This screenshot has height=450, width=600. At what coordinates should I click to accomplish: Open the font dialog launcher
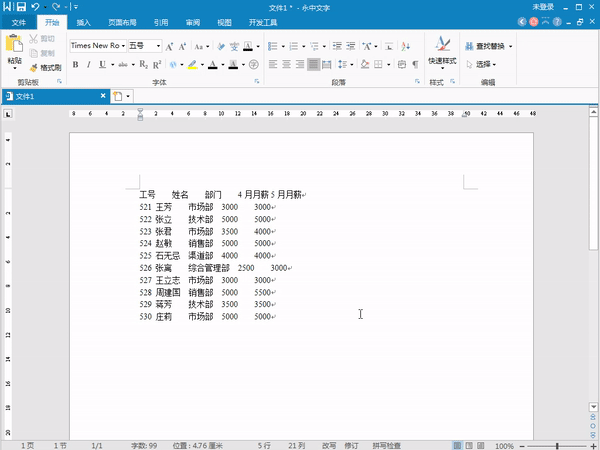[257, 81]
